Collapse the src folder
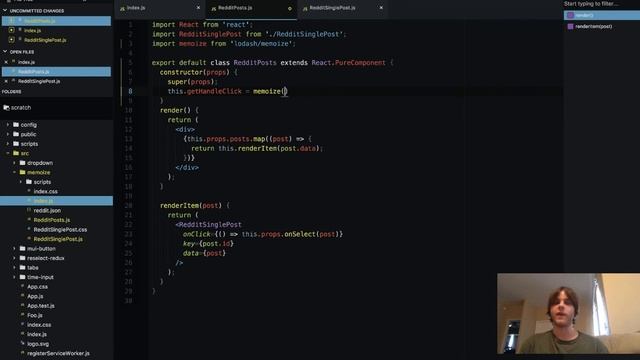The image size is (640, 360). [8, 153]
